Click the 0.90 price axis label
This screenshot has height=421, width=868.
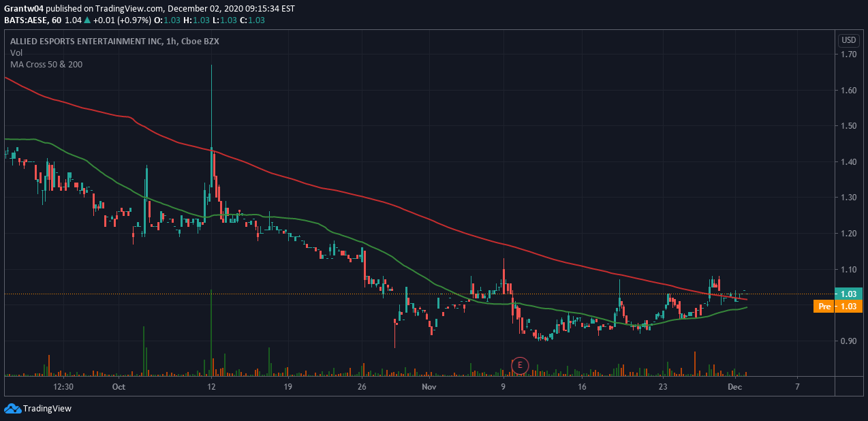848,341
